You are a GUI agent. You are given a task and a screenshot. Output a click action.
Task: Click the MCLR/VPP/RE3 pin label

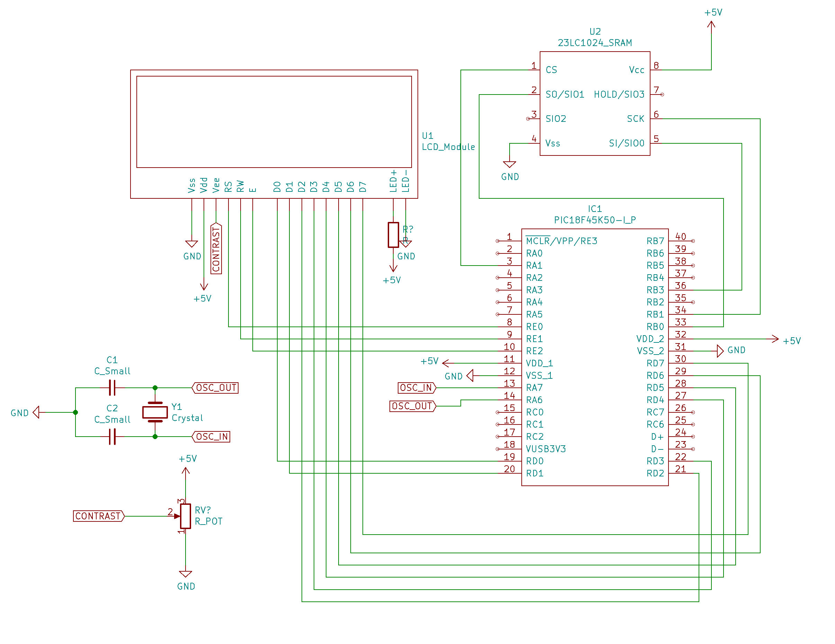561,241
